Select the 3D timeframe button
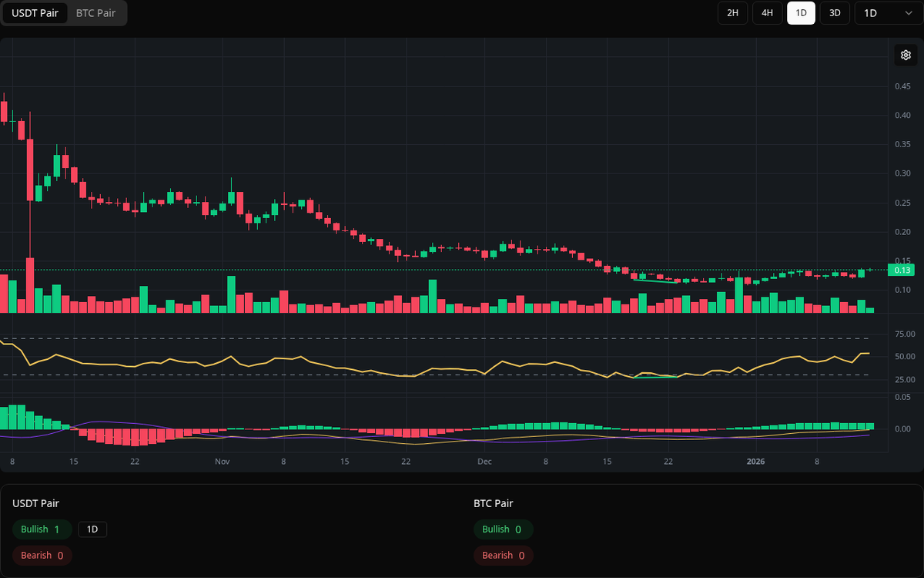 point(835,13)
